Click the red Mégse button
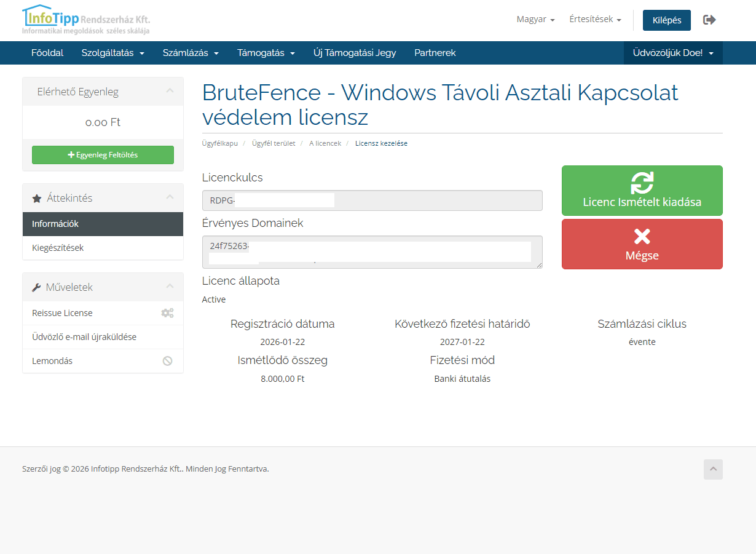756x554 pixels. click(642, 244)
